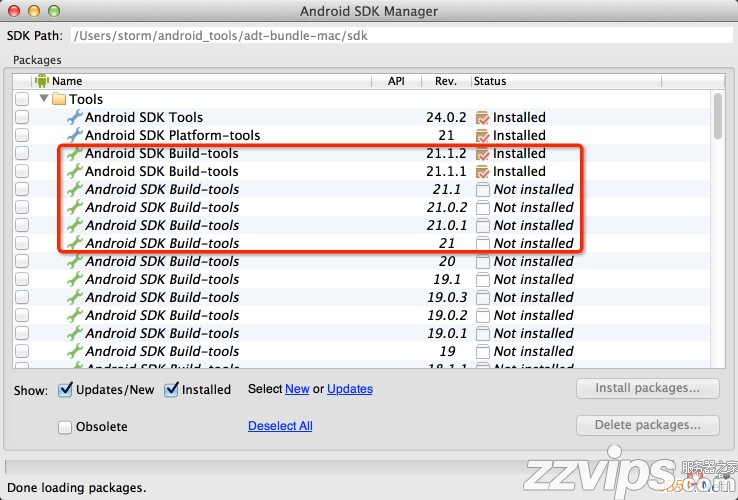Click the Install packages button
Image resolution: width=738 pixels, height=500 pixels.
[648, 388]
